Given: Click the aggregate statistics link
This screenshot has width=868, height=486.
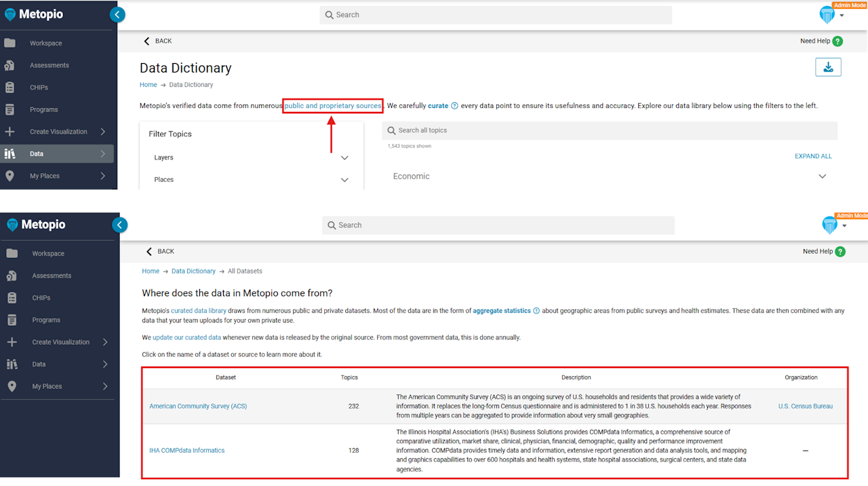Looking at the screenshot, I should [x=502, y=311].
